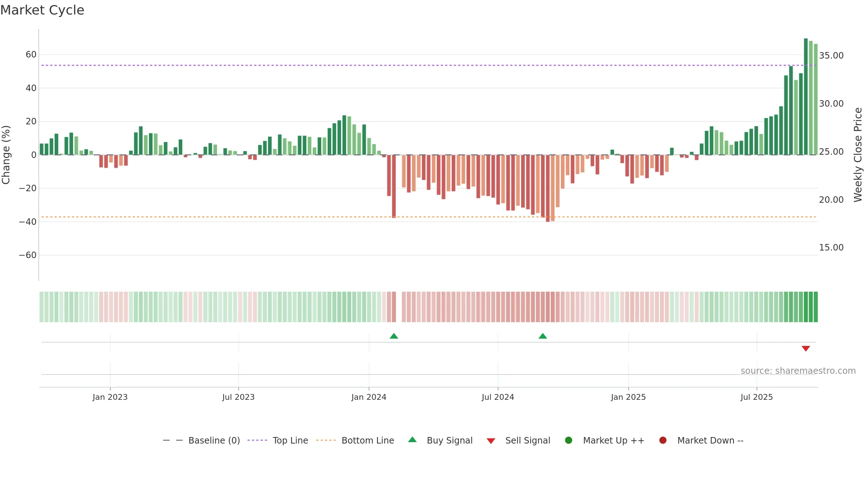The width and height of the screenshot is (868, 488).
Task: Click the '−40' change axis tick label
Action: pyautogui.click(x=28, y=222)
